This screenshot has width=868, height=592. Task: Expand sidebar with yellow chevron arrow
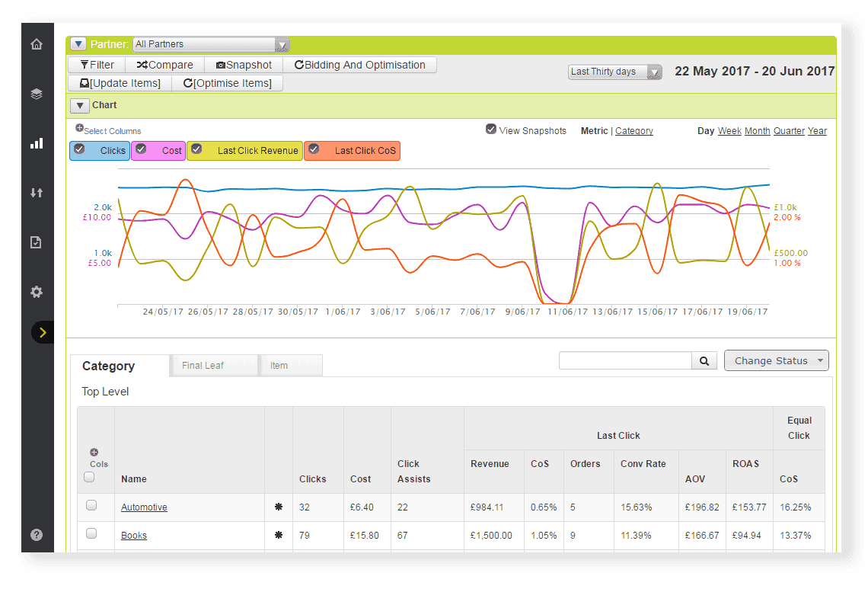43,332
